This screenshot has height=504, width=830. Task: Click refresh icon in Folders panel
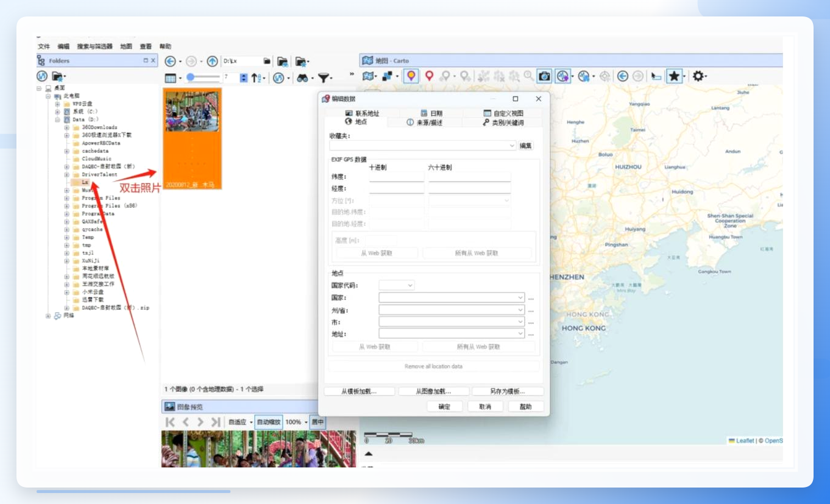(x=41, y=76)
